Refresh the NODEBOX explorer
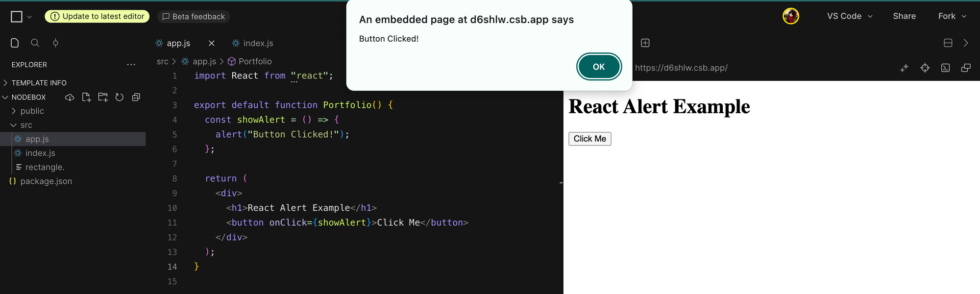This screenshot has width=980, height=294. [120, 97]
